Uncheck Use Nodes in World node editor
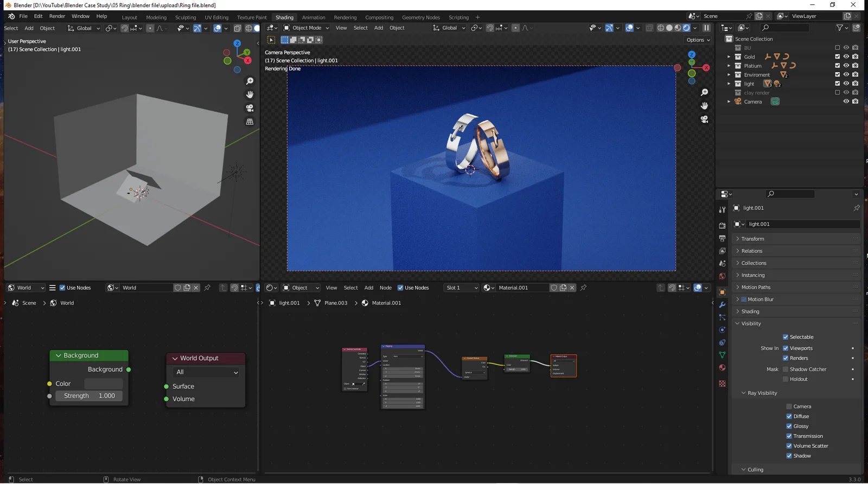The image size is (868, 484). click(x=62, y=288)
